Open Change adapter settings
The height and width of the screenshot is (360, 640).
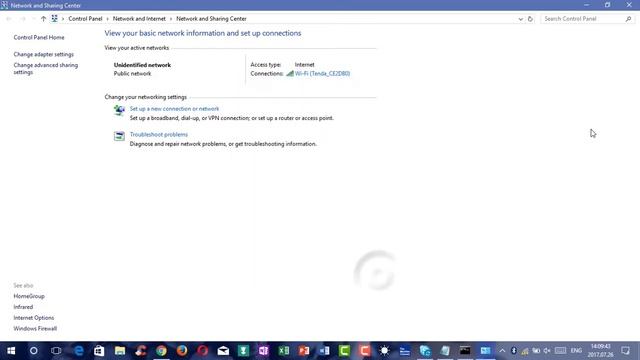pyautogui.click(x=44, y=54)
